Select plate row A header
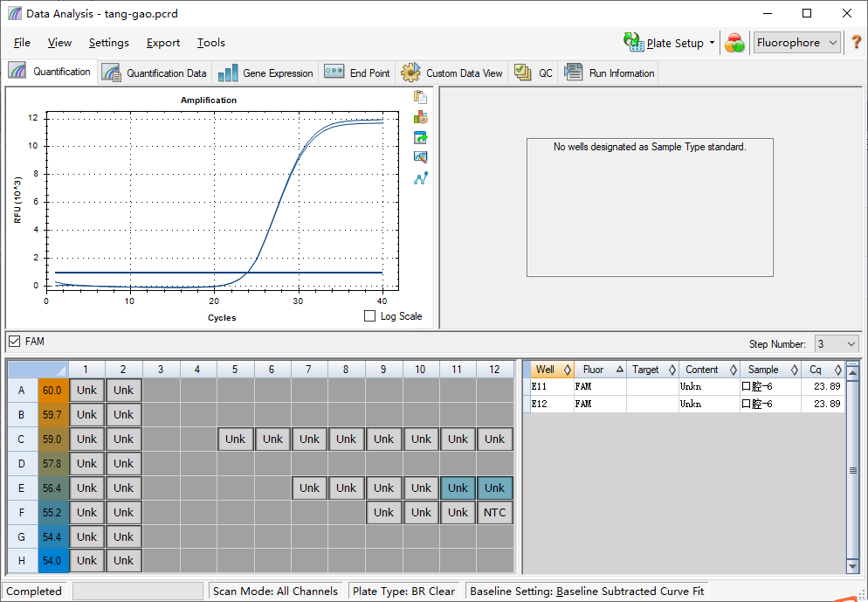 point(22,391)
